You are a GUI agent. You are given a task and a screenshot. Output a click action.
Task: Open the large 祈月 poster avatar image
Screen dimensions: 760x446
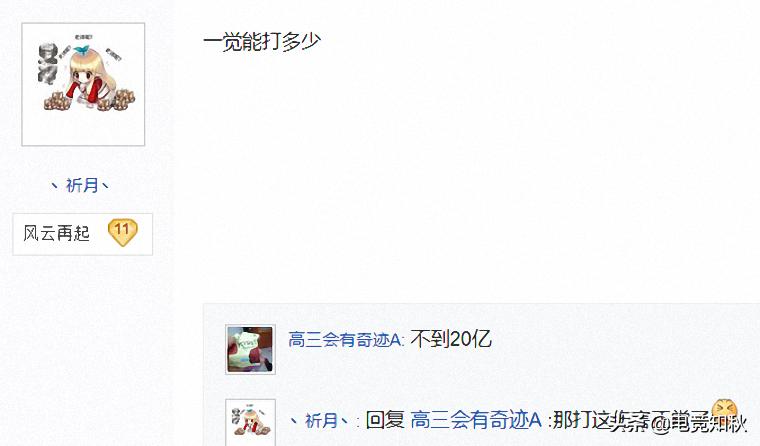[83, 84]
